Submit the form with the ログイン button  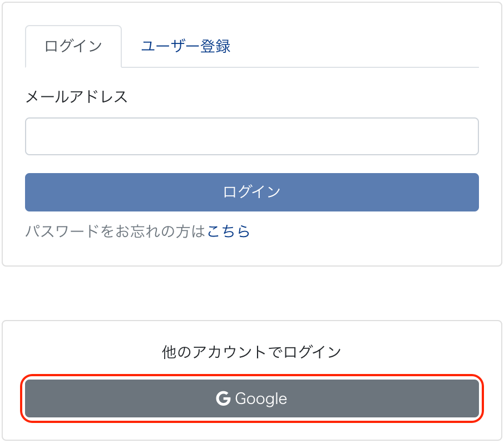tap(251, 192)
